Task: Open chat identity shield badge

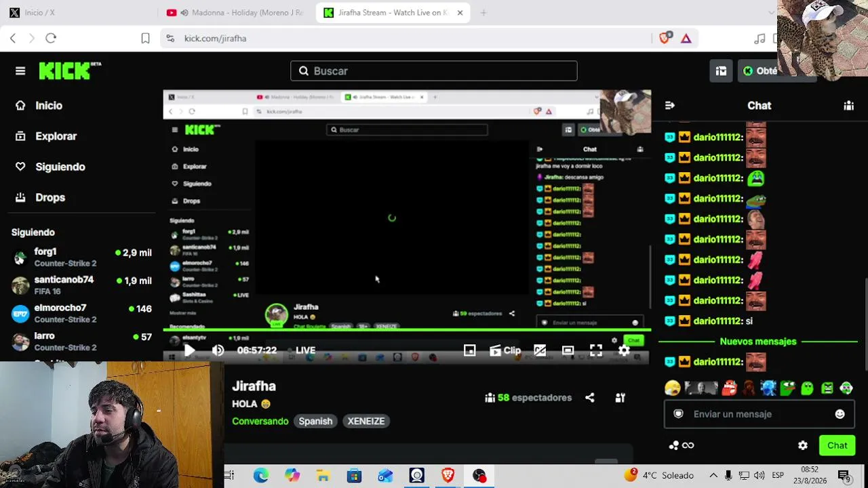Action: 678,414
